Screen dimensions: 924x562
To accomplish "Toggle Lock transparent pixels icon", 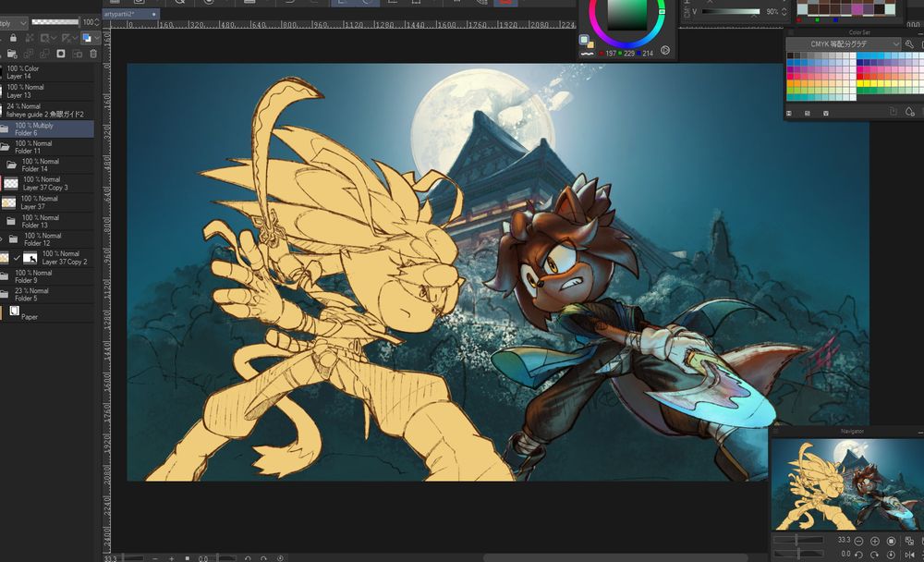I will click(30, 38).
